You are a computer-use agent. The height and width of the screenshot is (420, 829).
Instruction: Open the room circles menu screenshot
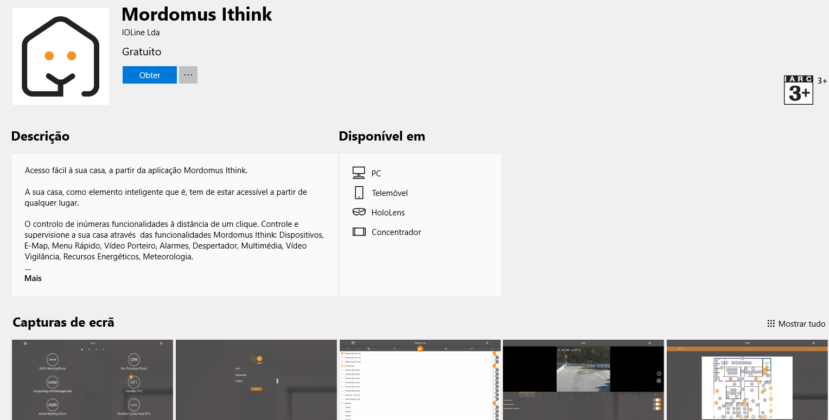coord(93,380)
